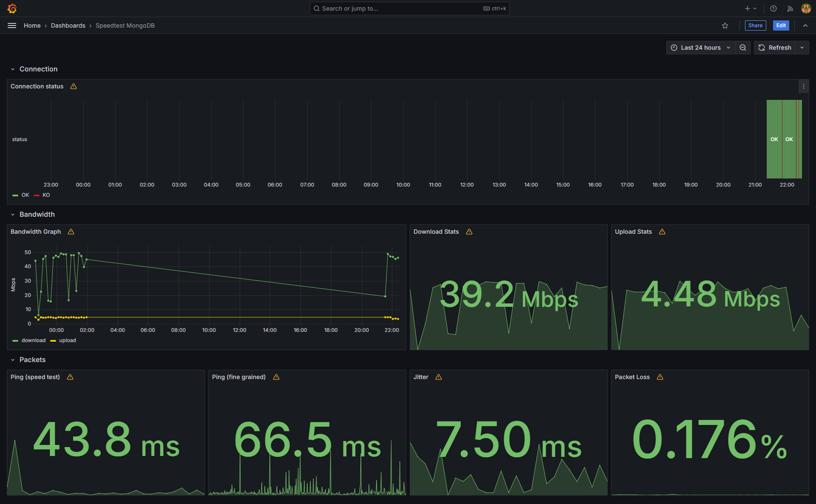Open the hamburger navigation menu

[12, 25]
